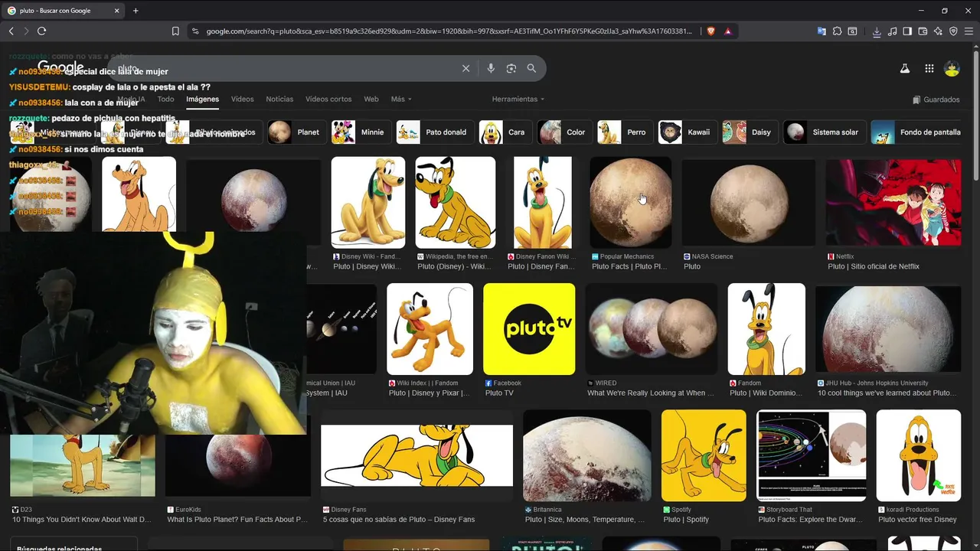This screenshot has width=980, height=551.
Task: Open Spotify Pluto dog image
Action: (704, 455)
